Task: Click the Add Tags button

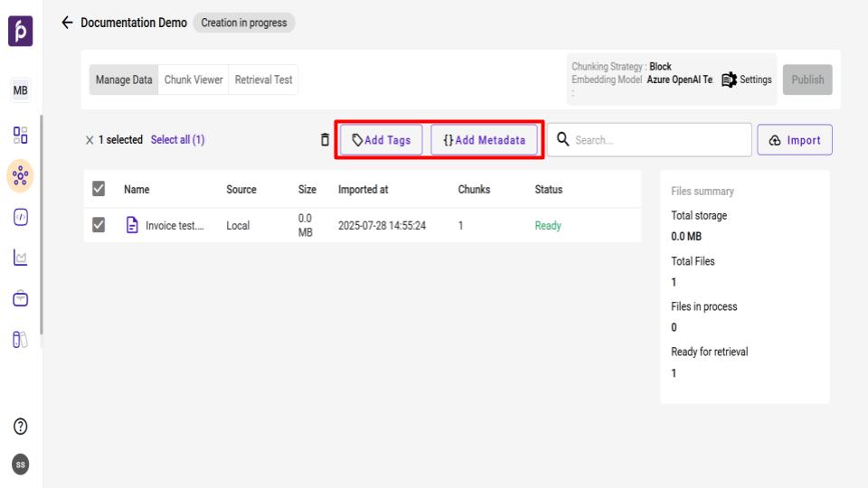Action: [x=382, y=140]
